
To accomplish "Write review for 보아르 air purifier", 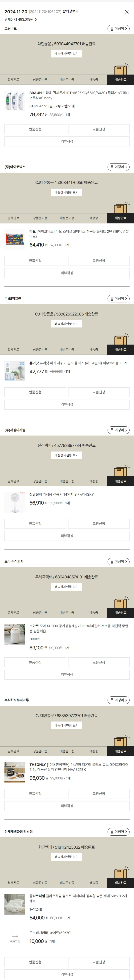I will (67, 674).
